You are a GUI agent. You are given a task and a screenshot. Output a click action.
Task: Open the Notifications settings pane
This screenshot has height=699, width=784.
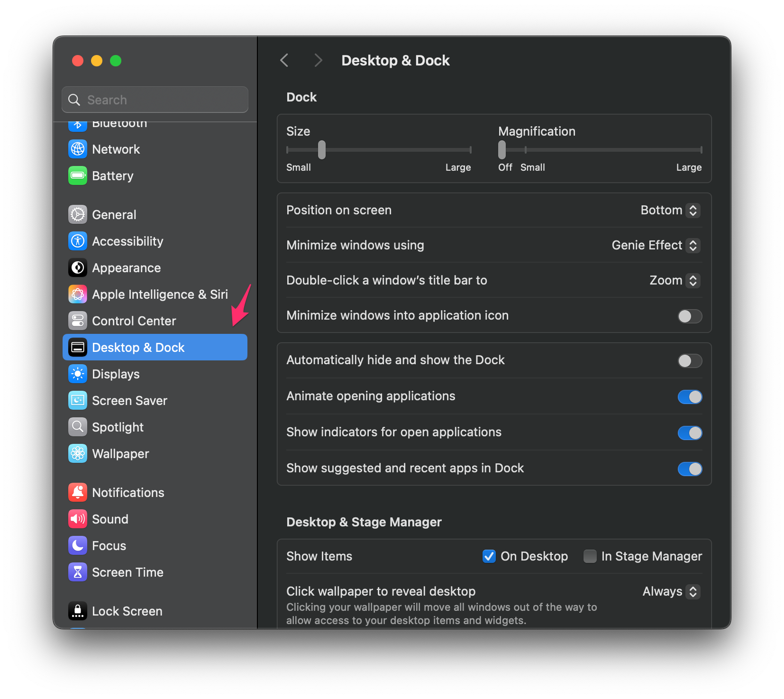[155, 492]
